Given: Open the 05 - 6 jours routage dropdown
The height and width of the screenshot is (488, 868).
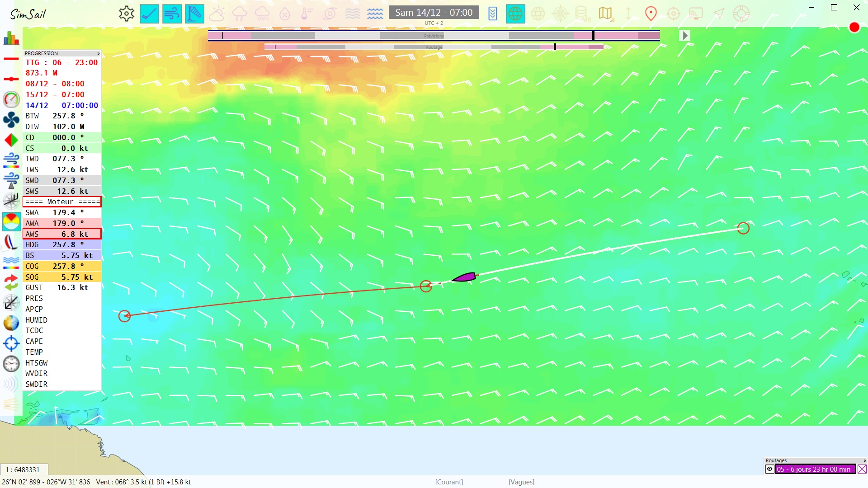Looking at the screenshot, I should [815, 469].
